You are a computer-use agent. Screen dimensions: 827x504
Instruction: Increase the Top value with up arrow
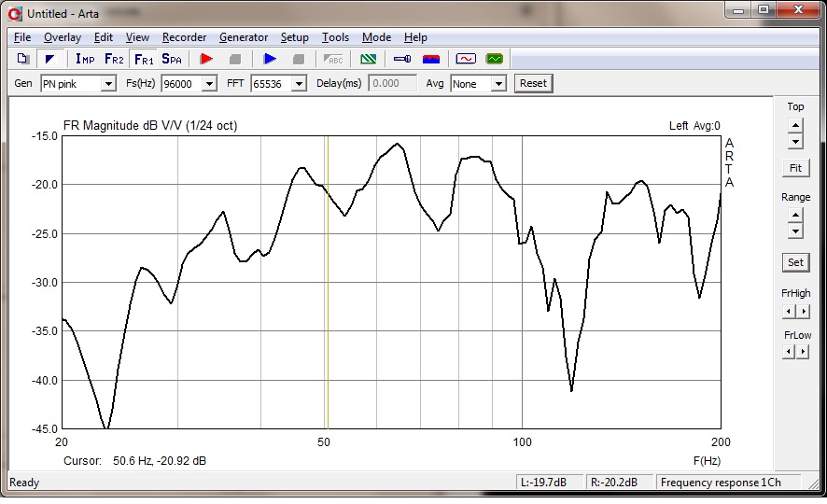[x=795, y=125]
